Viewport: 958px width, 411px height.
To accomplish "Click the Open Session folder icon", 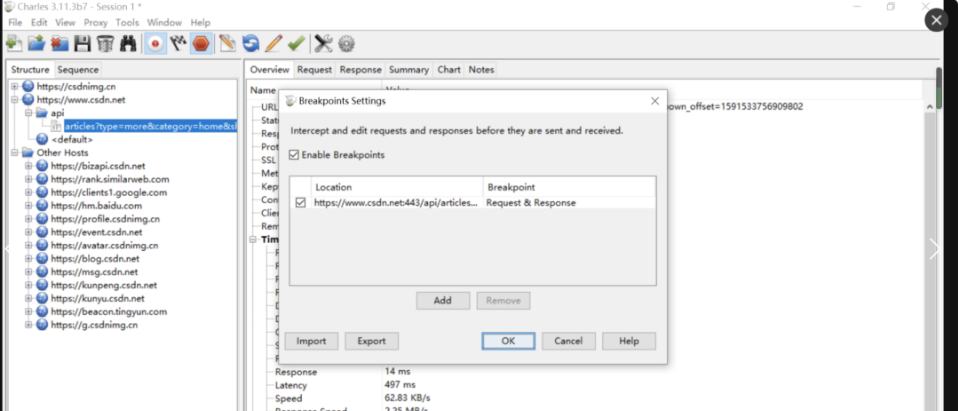I will [x=36, y=44].
